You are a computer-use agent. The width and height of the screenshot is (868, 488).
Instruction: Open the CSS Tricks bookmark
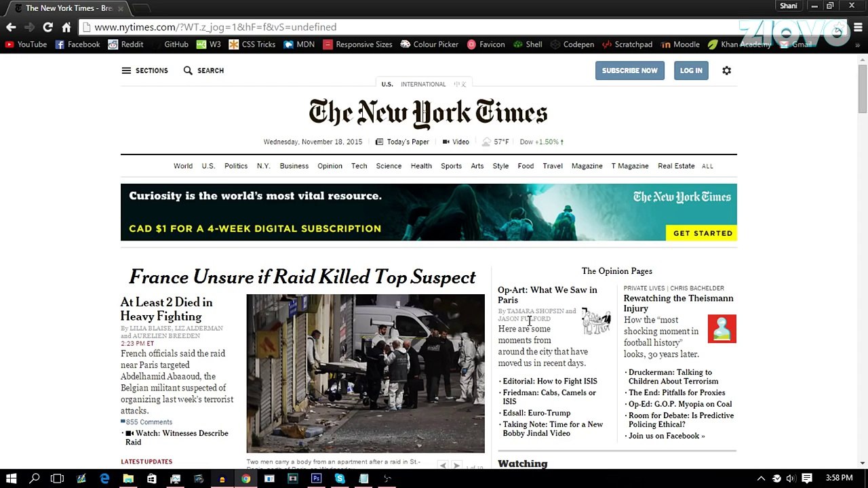click(x=252, y=44)
